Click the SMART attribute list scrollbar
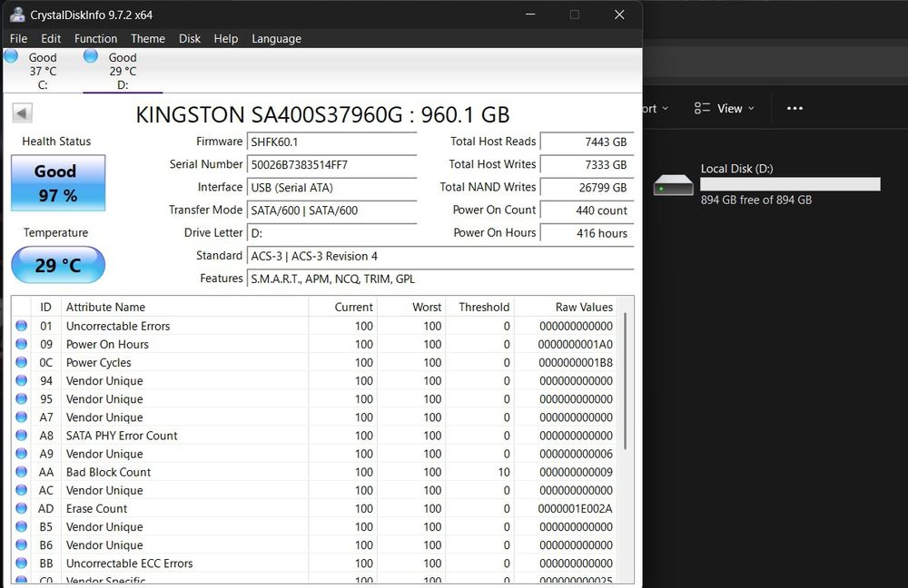The image size is (908, 588). tap(625, 381)
